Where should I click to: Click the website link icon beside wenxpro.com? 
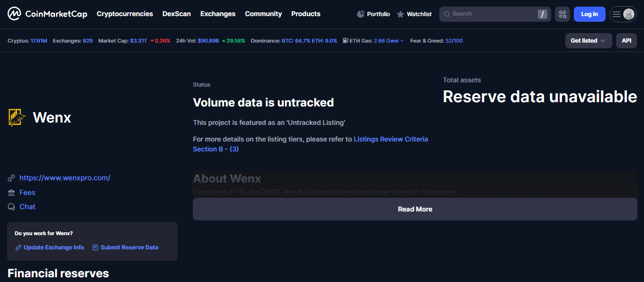(11, 177)
